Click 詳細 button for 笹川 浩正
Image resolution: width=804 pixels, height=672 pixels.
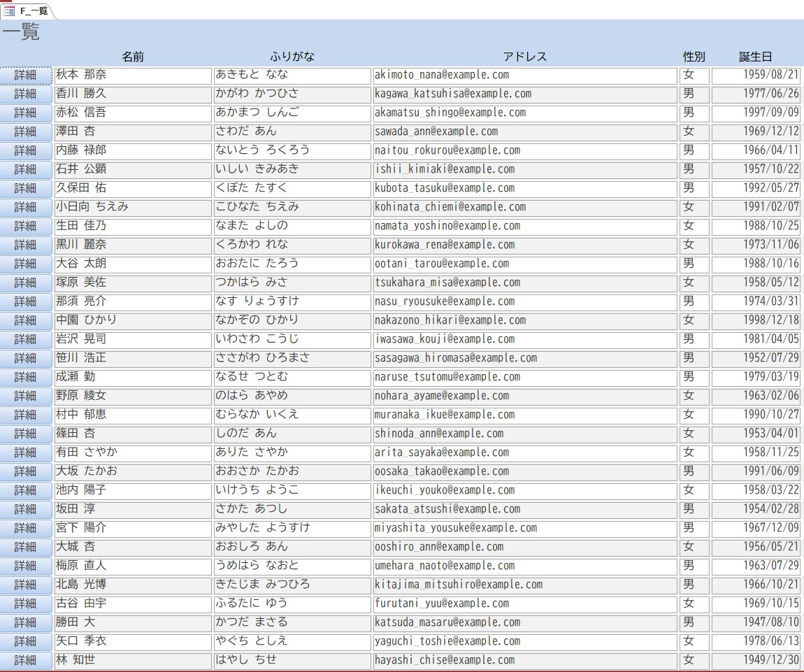pyautogui.click(x=26, y=359)
